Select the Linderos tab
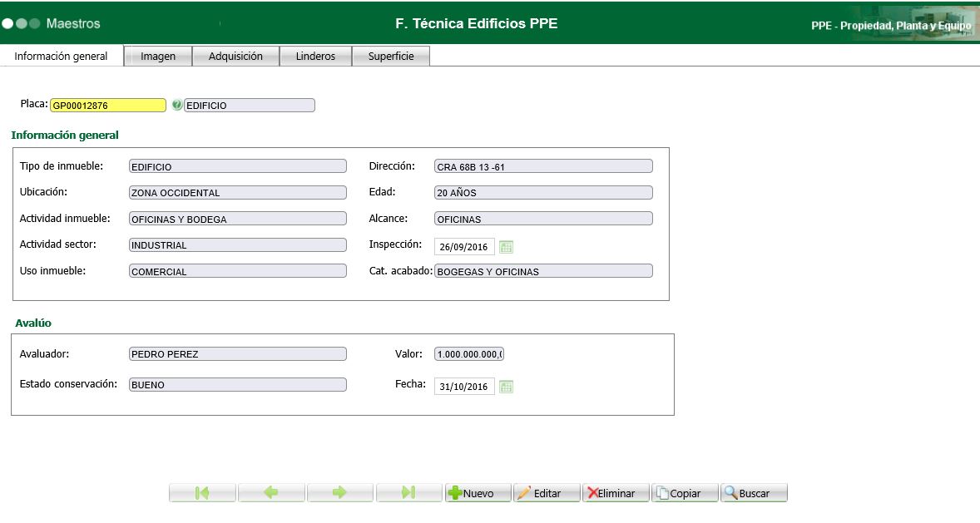This screenshot has width=980, height=523. coord(315,57)
